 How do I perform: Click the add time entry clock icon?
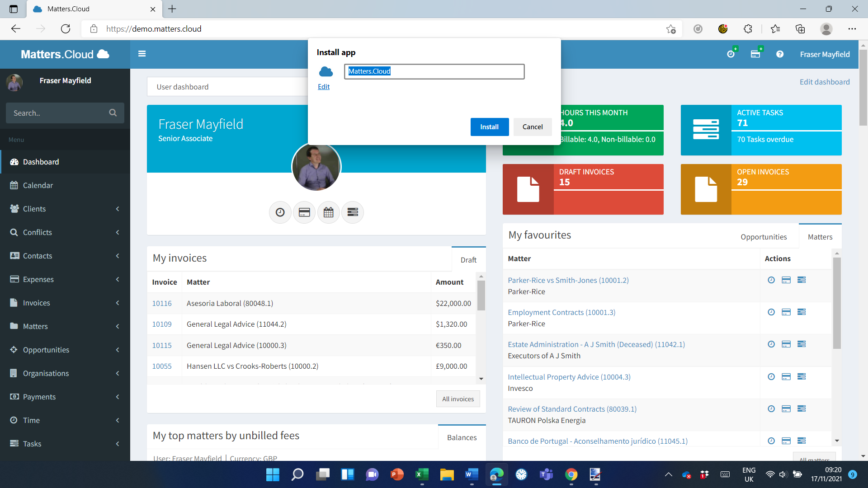731,54
